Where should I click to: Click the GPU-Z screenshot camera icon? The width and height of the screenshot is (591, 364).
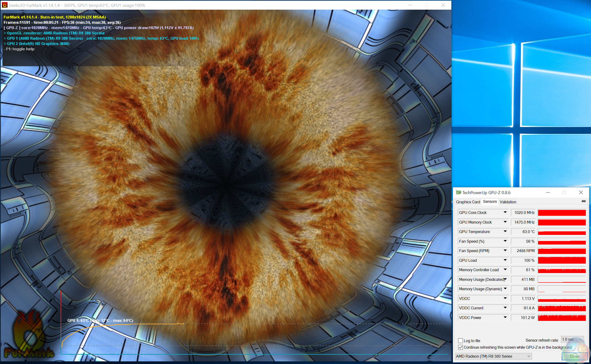tap(583, 201)
